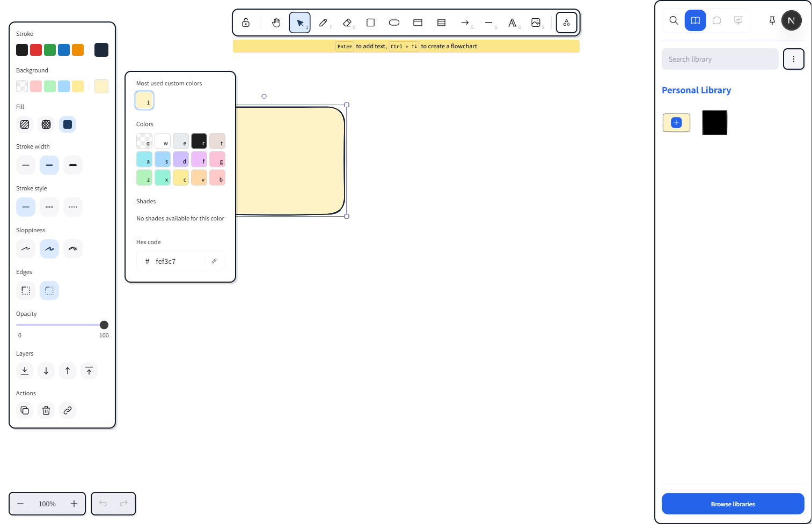
Task: Toggle the canvas lock tool
Action: click(246, 23)
